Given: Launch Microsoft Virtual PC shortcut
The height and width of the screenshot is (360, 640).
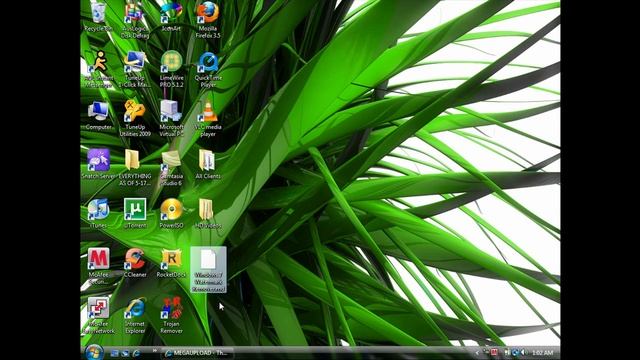Looking at the screenshot, I should (x=171, y=118).
